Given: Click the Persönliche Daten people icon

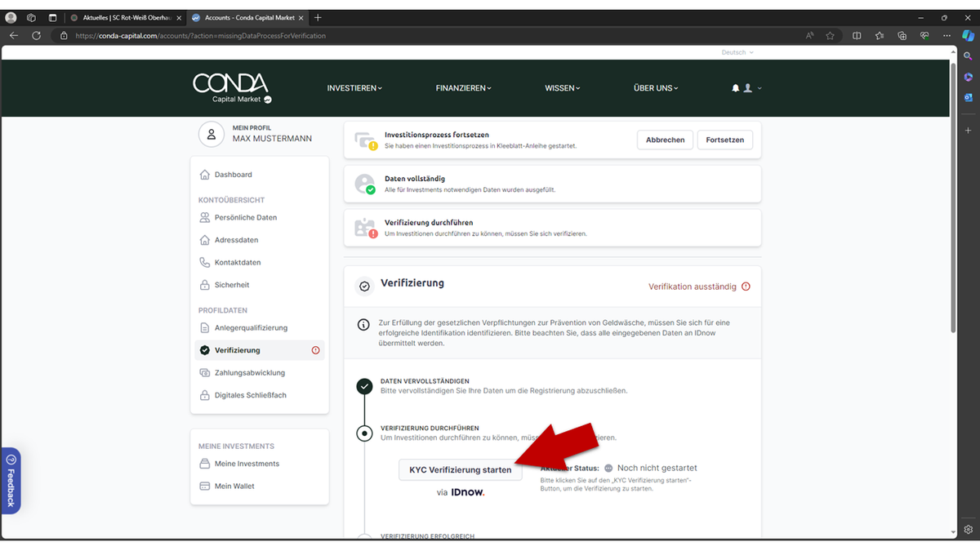Looking at the screenshot, I should pyautogui.click(x=205, y=218).
